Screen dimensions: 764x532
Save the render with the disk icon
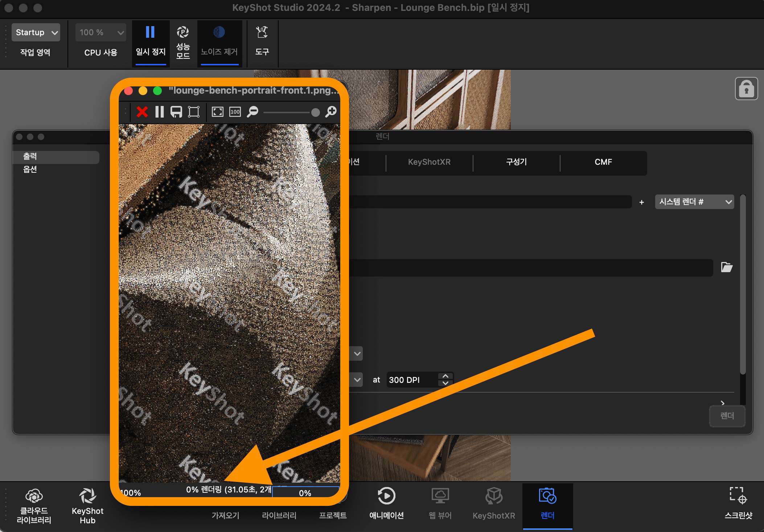pyautogui.click(x=176, y=112)
